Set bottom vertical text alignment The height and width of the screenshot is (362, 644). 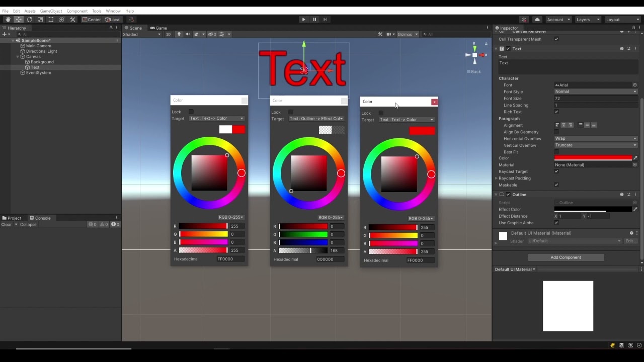tap(594, 125)
